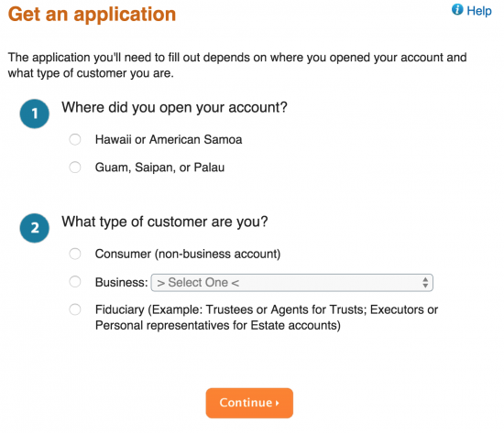The height and width of the screenshot is (433, 504).
Task: Click the Continue button
Action: 249,403
